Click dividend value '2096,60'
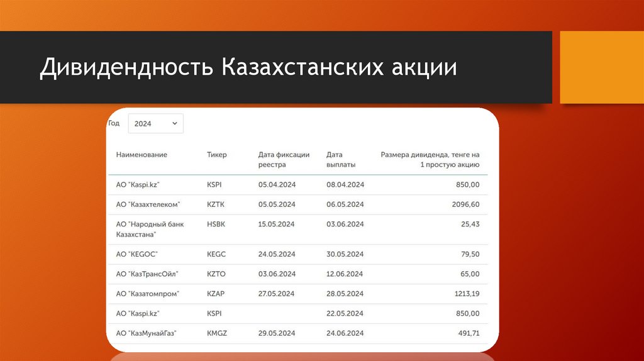The image size is (644, 361). [x=466, y=204]
